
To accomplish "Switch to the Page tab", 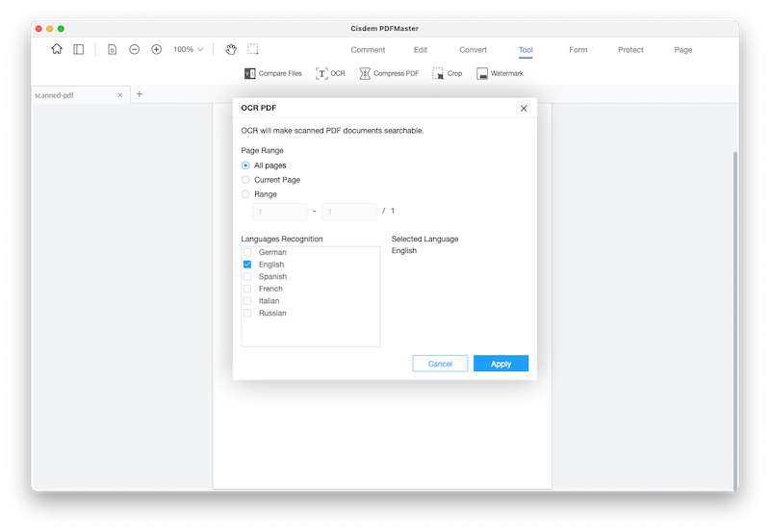I will (683, 50).
